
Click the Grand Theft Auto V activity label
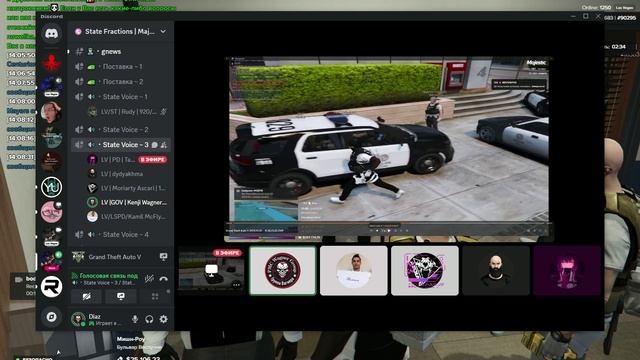point(115,257)
